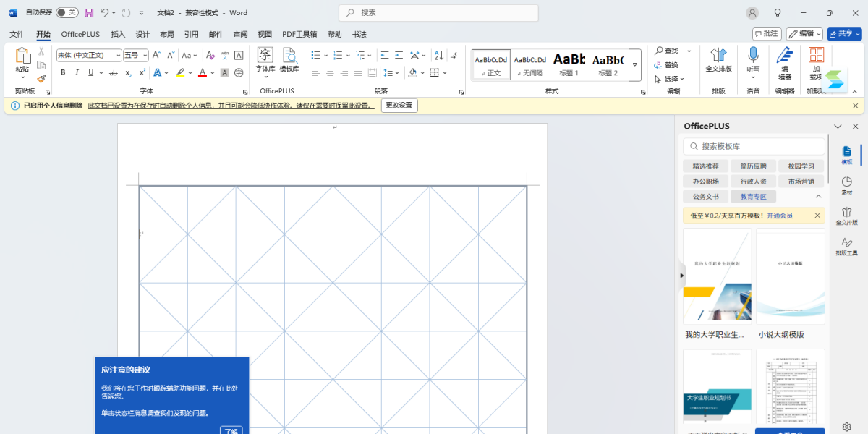Open the font size dropdown 五号
Viewport: 868px width, 434px height.
tap(135, 55)
